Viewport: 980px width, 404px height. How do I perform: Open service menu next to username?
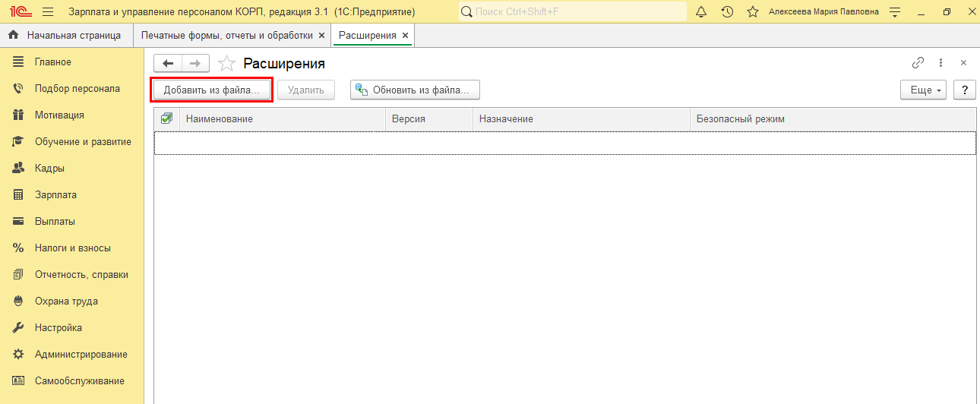pyautogui.click(x=895, y=12)
